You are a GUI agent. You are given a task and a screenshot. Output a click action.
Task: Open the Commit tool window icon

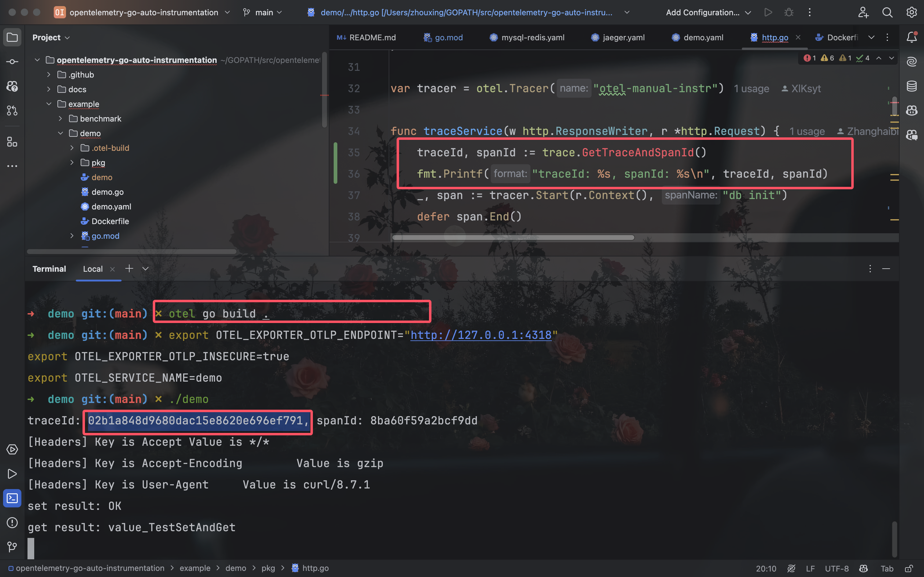pos(12,61)
